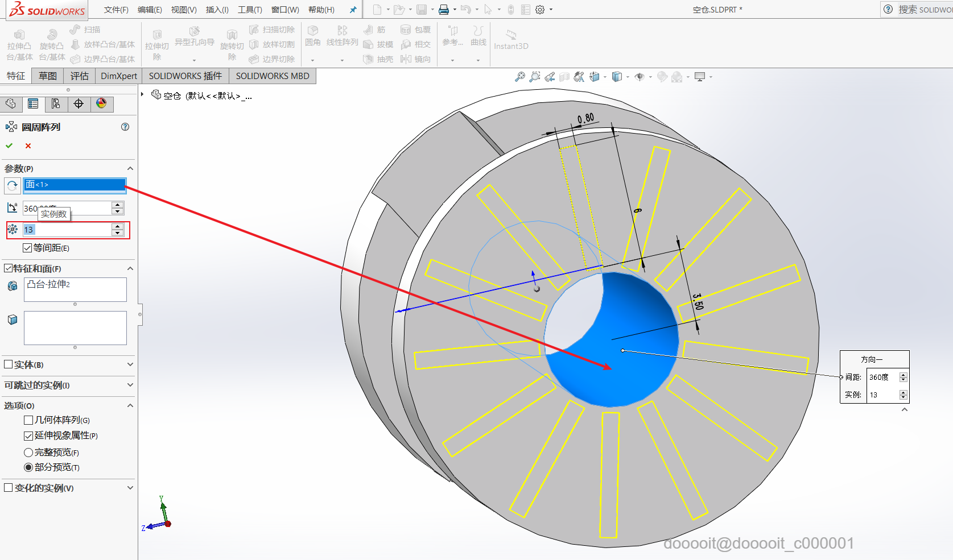Click the print icon in top toolbar
The width and height of the screenshot is (953, 560).
(x=444, y=10)
